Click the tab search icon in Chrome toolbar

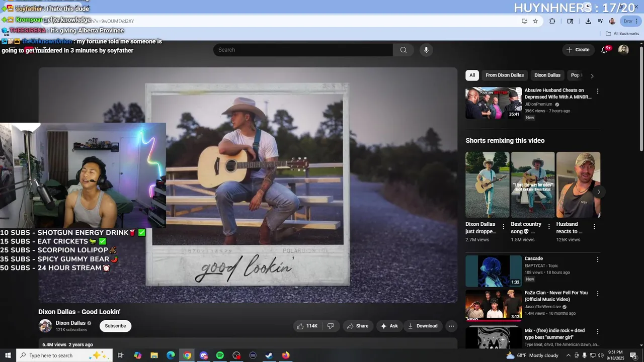570,21
